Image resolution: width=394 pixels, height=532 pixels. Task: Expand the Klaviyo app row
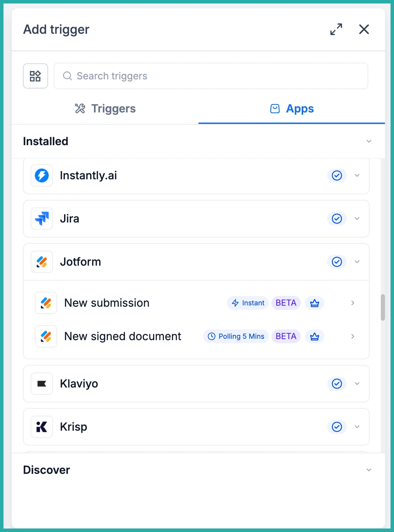click(x=357, y=384)
